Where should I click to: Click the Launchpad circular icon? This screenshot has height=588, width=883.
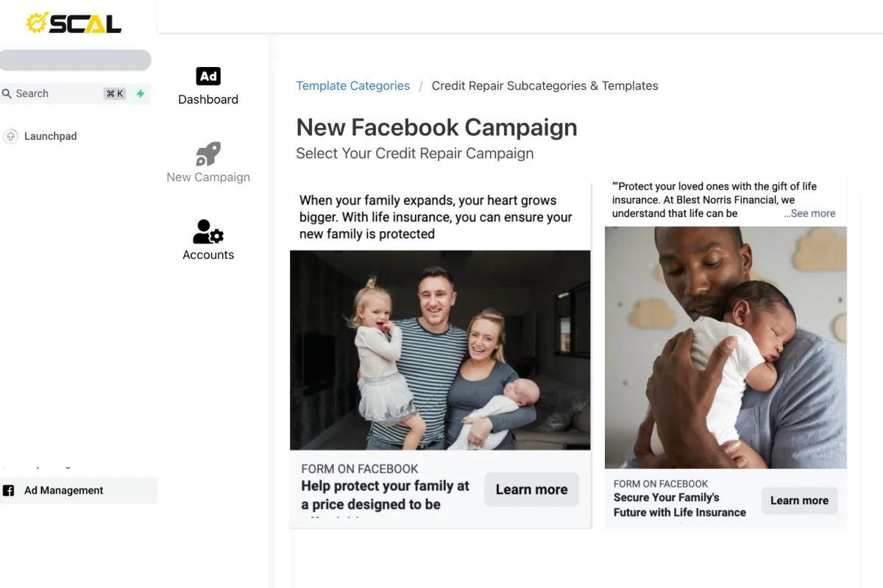(x=10, y=136)
